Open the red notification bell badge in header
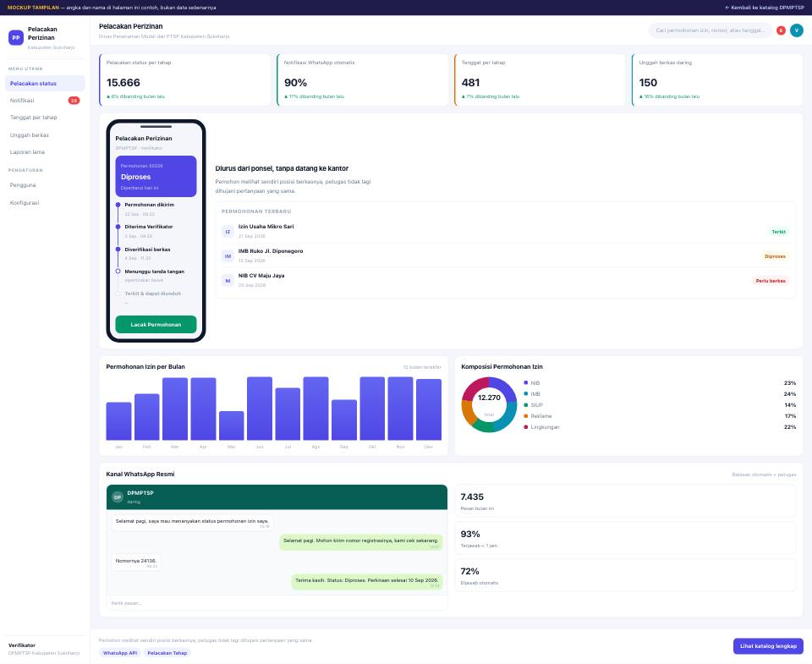The height and width of the screenshot is (664, 812). tap(781, 30)
